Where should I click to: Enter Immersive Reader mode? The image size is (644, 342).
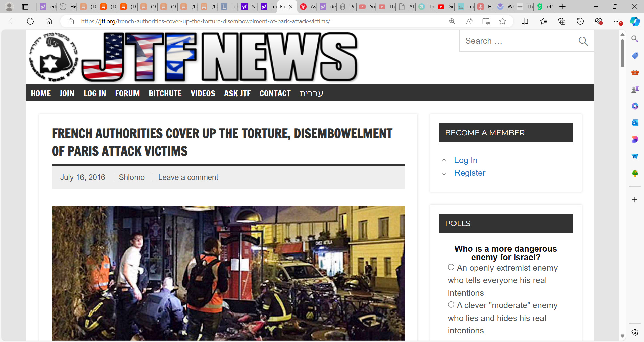486,21
